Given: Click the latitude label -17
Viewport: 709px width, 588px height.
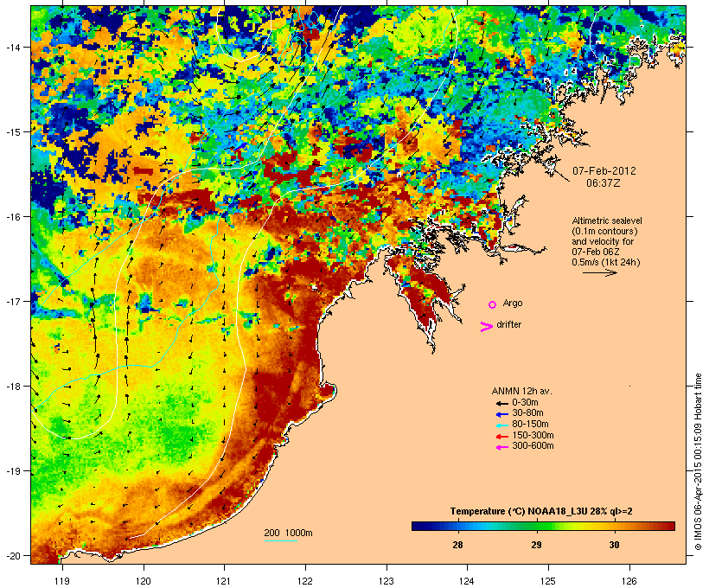Looking at the screenshot, I should pyautogui.click(x=12, y=301).
